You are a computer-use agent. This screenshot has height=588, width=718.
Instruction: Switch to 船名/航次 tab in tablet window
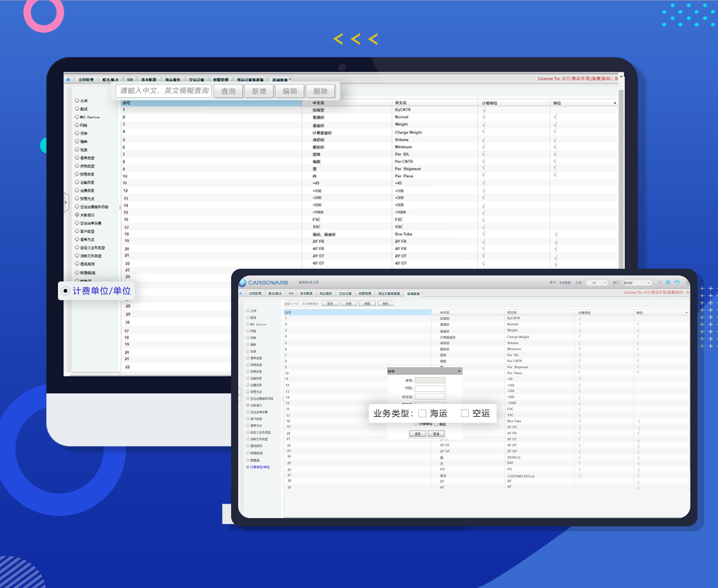(x=275, y=293)
